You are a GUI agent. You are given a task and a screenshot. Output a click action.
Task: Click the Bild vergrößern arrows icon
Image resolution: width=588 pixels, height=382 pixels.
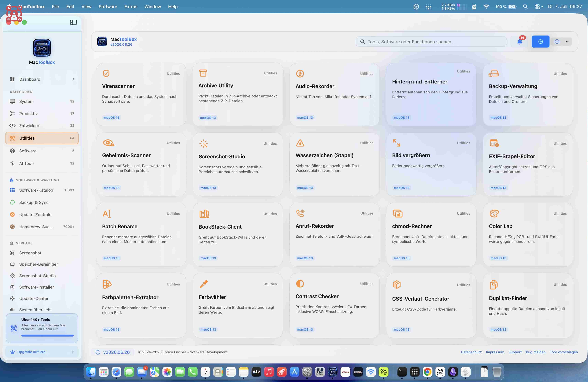click(396, 143)
